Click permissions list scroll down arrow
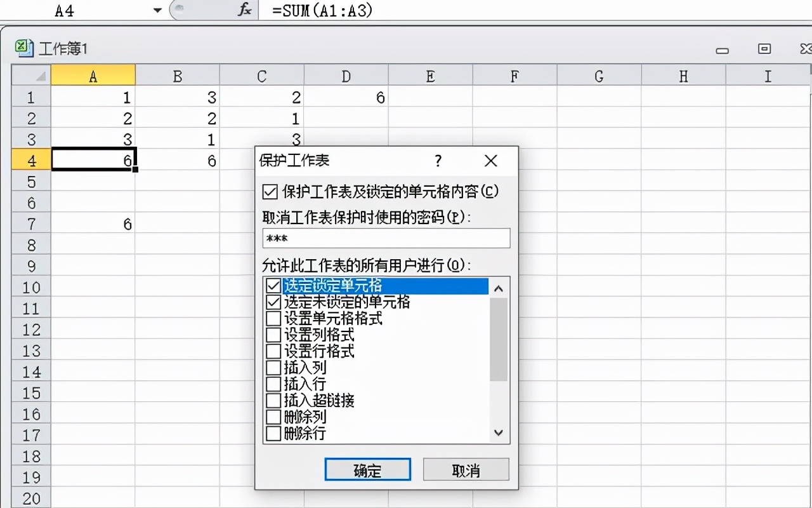Viewport: 812px width, 508px height. point(499,432)
